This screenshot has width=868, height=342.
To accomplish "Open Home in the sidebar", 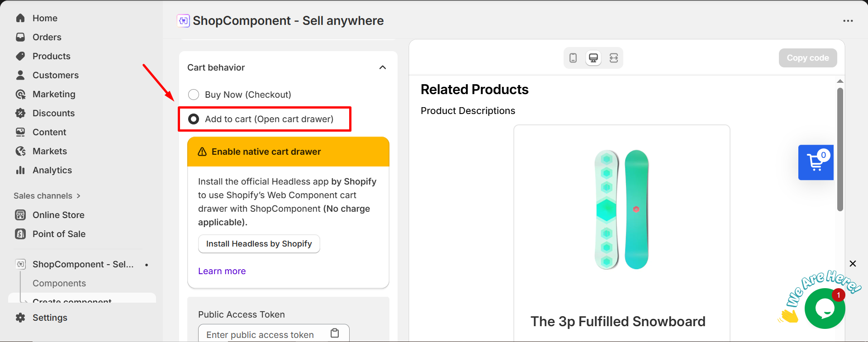I will 45,18.
